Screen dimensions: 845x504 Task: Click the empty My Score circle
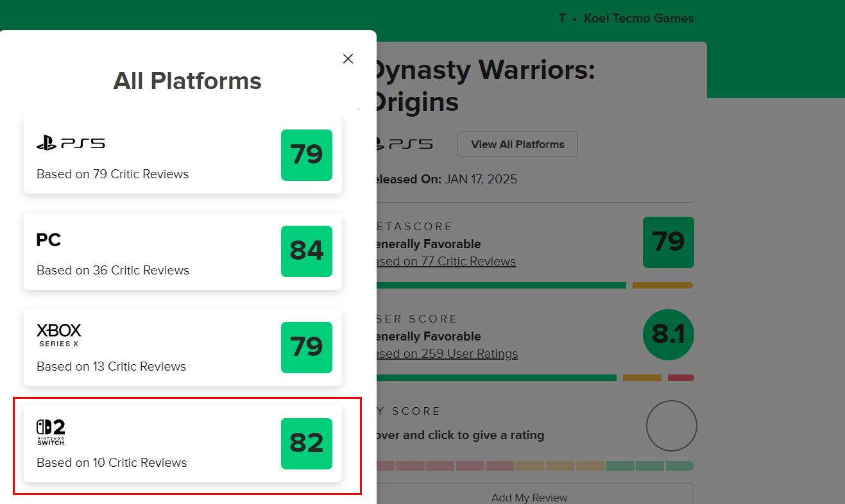671,426
